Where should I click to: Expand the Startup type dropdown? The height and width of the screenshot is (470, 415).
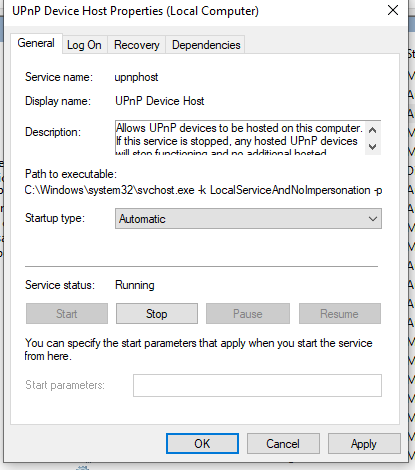248,219
